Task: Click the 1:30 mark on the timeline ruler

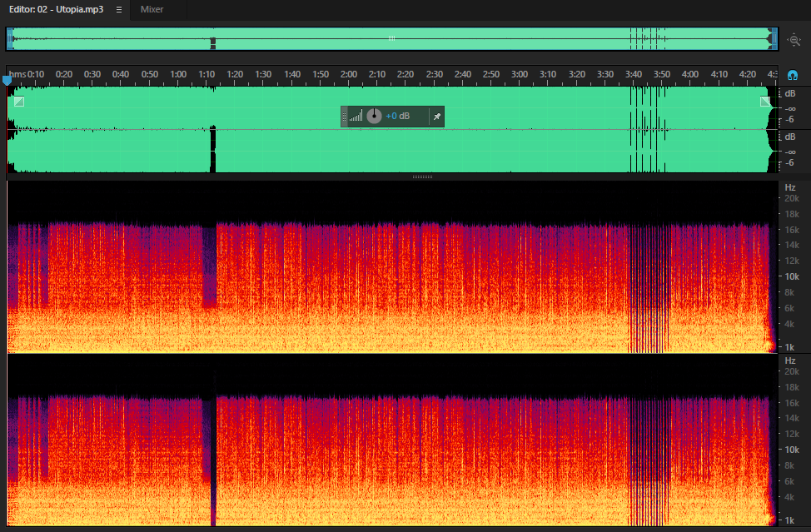Action: coord(263,74)
